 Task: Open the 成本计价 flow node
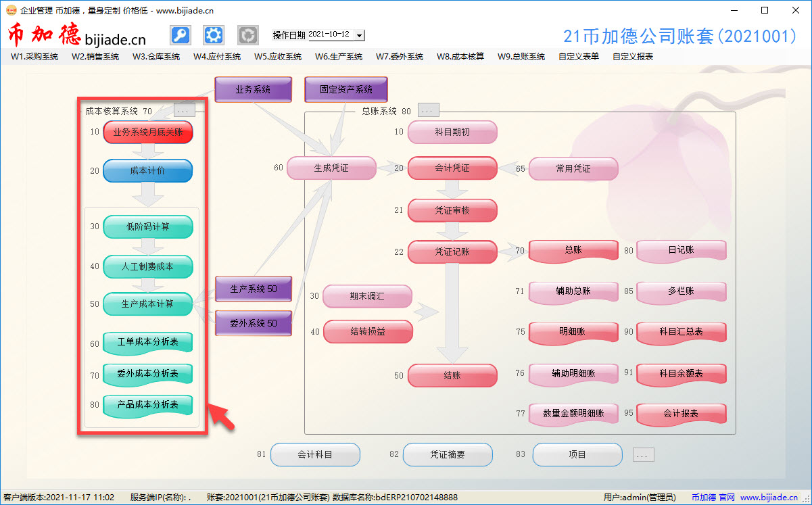point(147,171)
